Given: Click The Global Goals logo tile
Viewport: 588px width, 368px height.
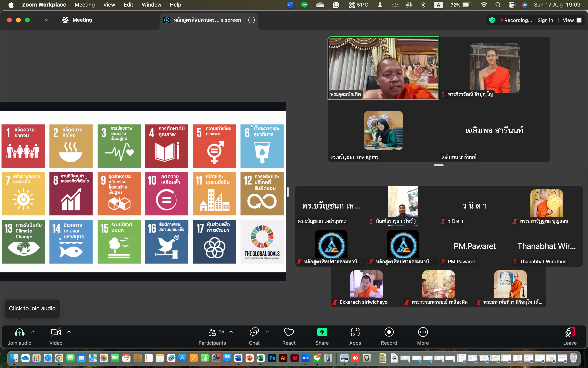Looking at the screenshot, I should tap(262, 242).
